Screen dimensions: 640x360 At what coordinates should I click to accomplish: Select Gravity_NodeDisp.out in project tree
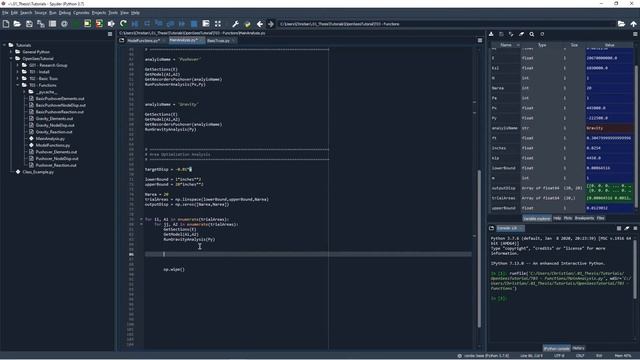pyautogui.click(x=55, y=125)
